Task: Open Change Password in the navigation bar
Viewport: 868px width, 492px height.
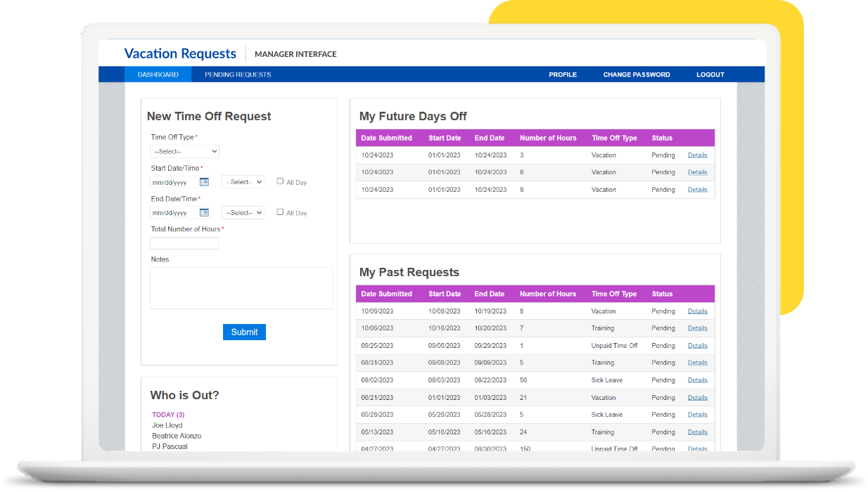Action: pyautogui.click(x=637, y=75)
